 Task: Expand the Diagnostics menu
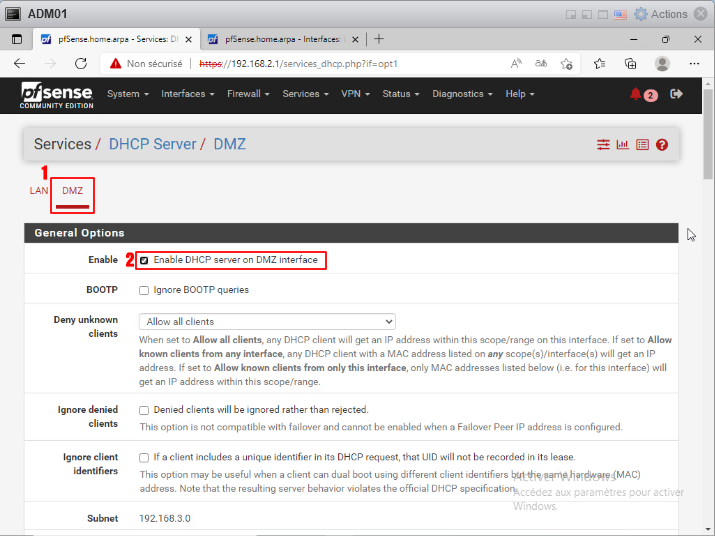462,94
